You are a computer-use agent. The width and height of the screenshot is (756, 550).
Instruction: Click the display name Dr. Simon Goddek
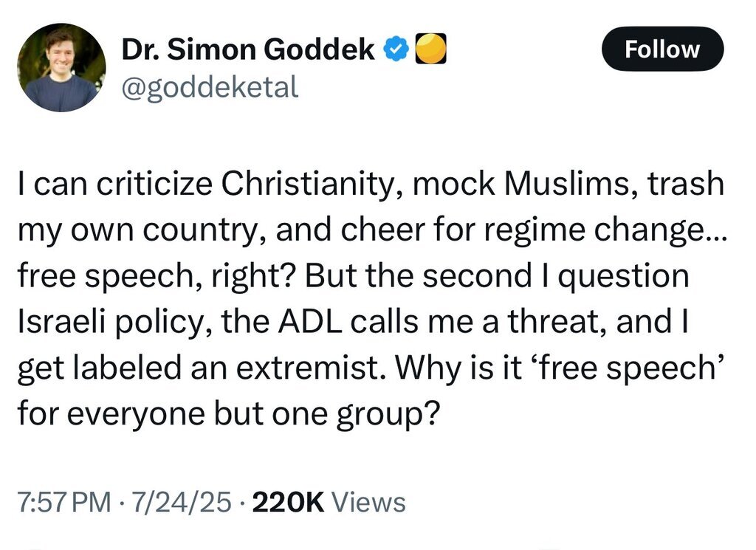(247, 51)
